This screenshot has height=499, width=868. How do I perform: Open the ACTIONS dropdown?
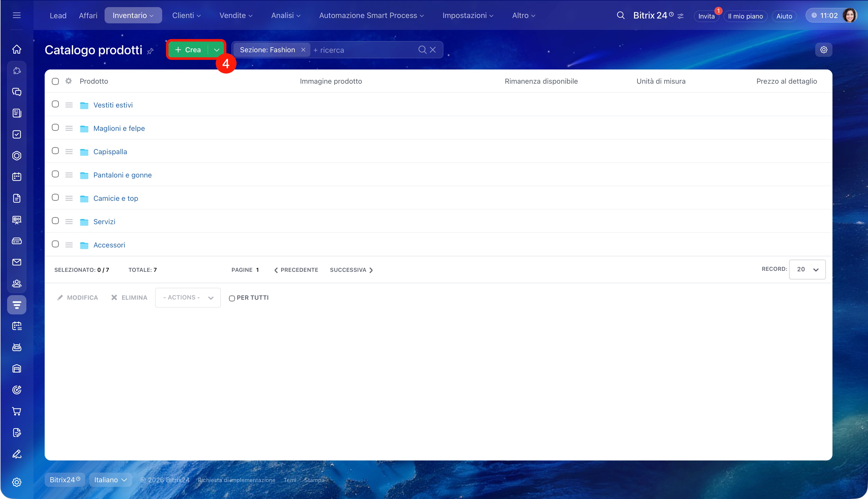tap(188, 297)
